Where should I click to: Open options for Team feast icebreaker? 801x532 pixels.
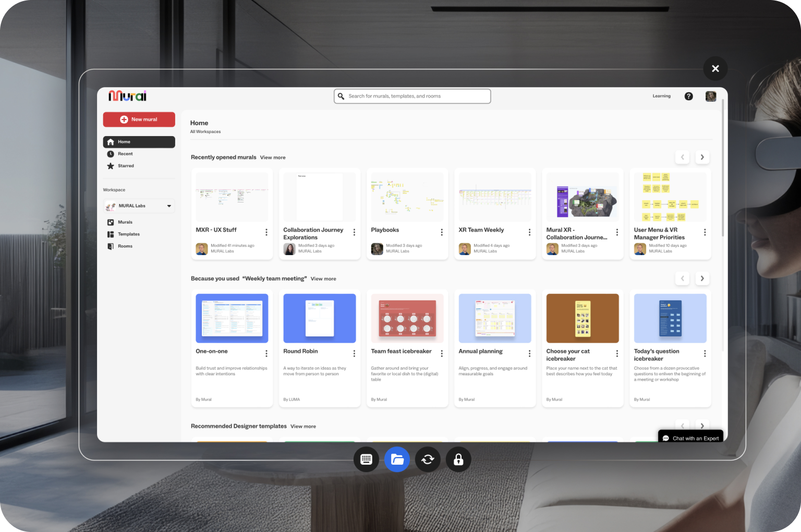point(442,354)
